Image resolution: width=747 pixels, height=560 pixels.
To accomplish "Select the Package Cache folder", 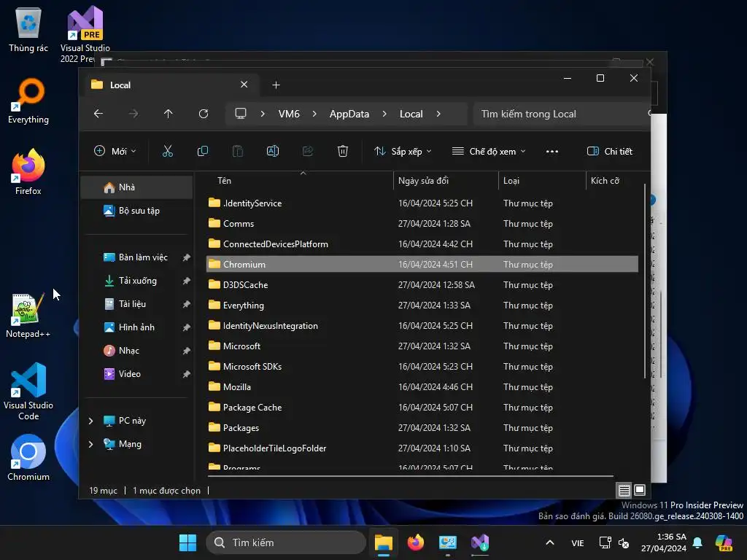I will pos(422,408).
